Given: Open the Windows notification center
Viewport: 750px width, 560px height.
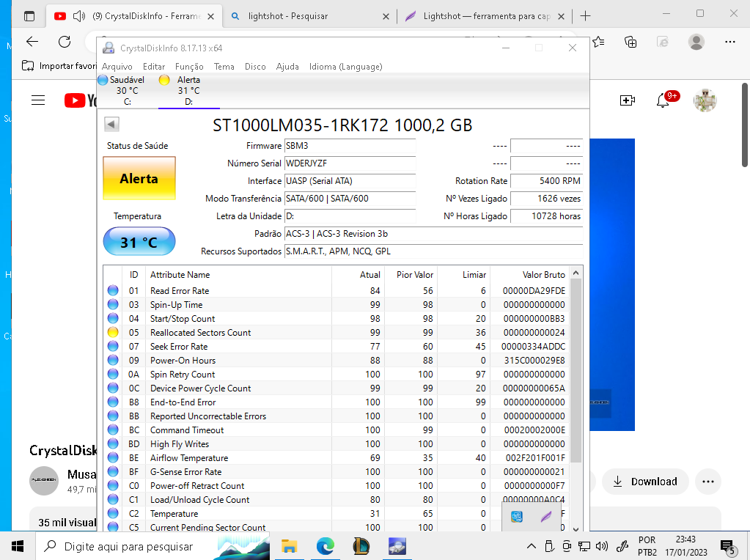Looking at the screenshot, I should point(727,546).
